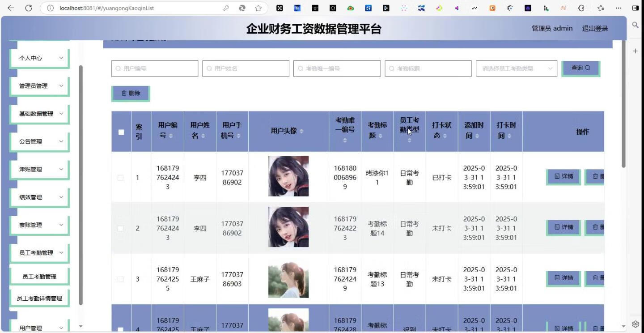Screen dimensions: 644x333
Task: Sort by 用户姓名 column sort arrows
Action: (x=203, y=136)
